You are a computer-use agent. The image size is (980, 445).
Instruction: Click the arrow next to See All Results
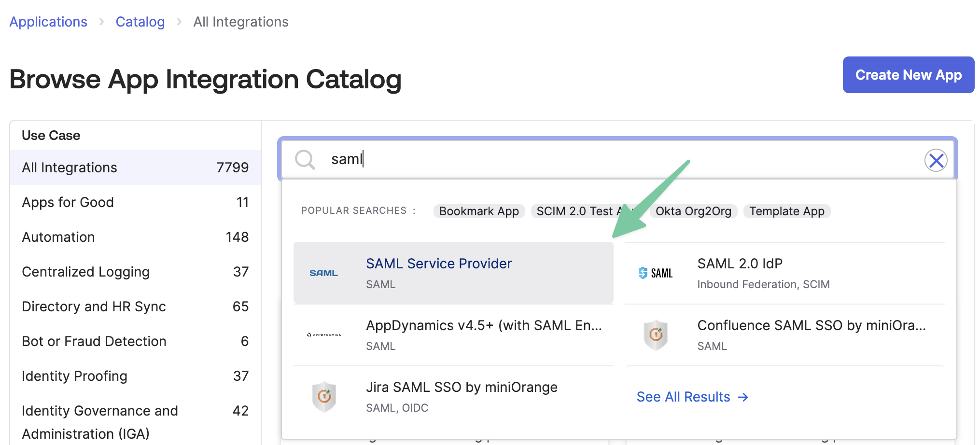click(742, 397)
